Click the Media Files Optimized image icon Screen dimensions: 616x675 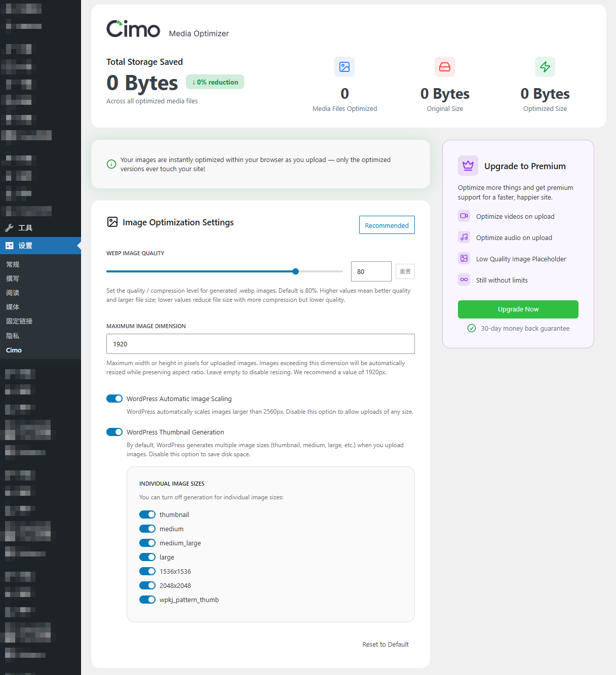click(344, 67)
